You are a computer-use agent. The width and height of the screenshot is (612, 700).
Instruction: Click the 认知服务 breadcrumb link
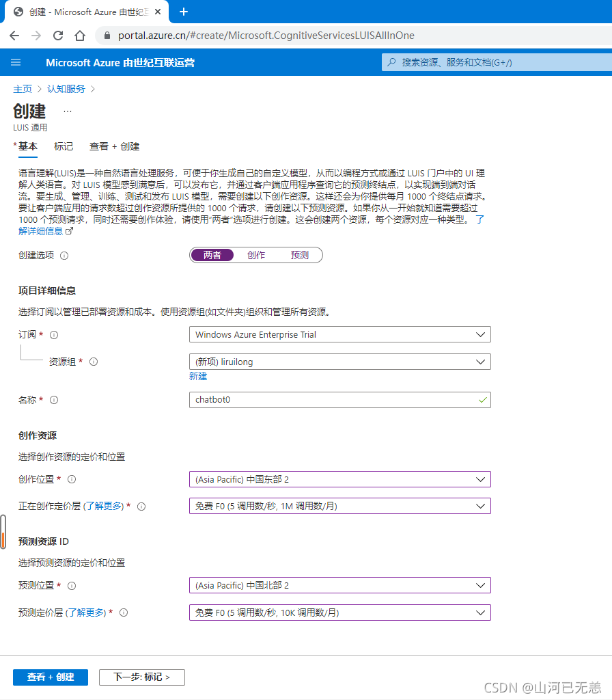click(66, 89)
